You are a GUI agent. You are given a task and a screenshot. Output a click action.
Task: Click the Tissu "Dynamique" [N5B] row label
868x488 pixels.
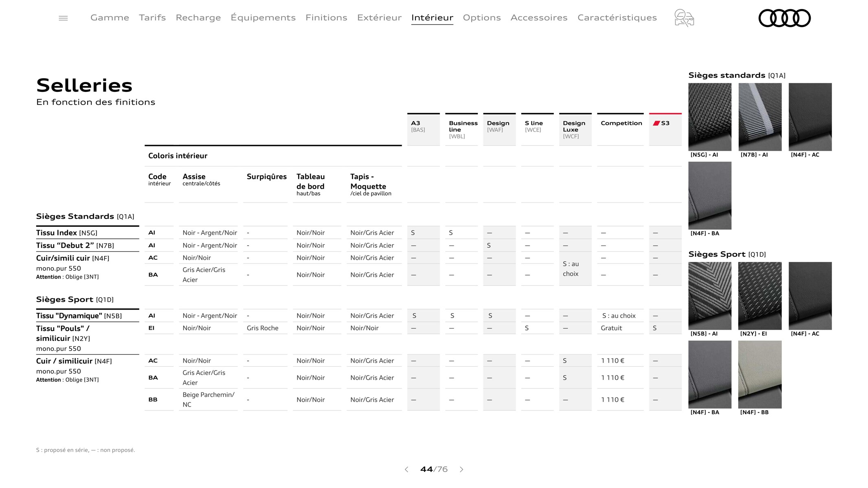pyautogui.click(x=79, y=316)
